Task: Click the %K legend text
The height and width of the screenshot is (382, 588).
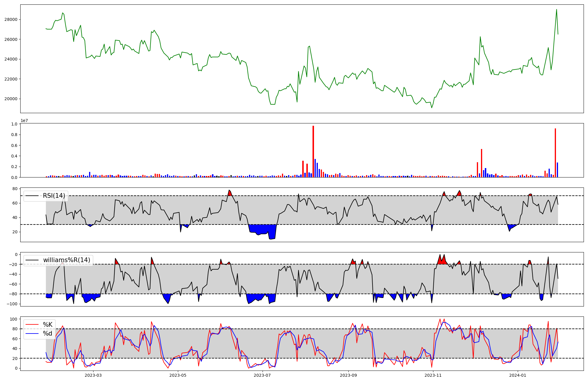Action: [48, 325]
